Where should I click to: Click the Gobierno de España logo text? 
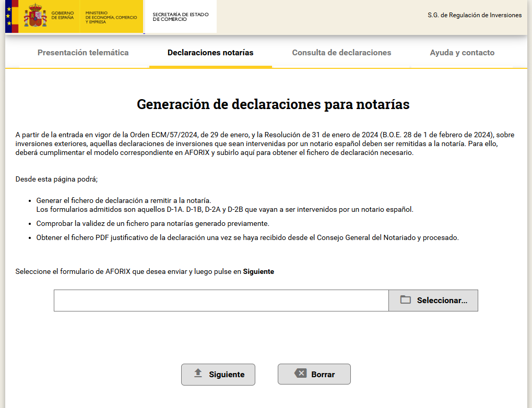click(x=63, y=16)
